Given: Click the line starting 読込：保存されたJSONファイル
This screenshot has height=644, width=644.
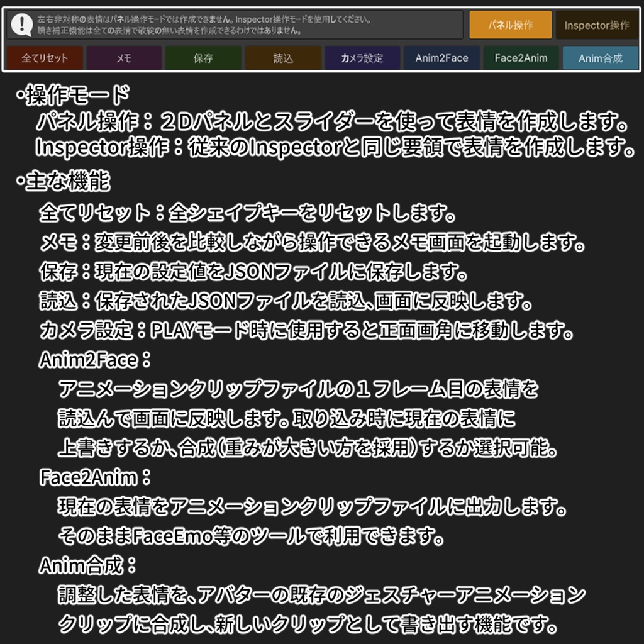Looking at the screenshot, I should tap(286, 301).
